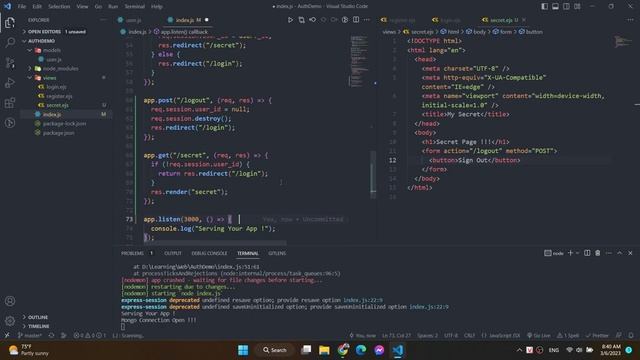
Task: Switch to the index.js editor tab
Action: (185, 20)
